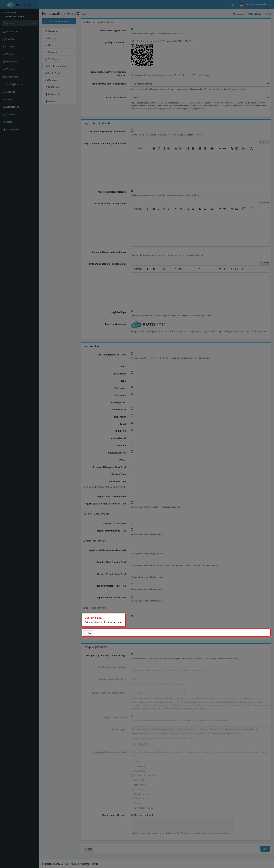The image size is (274, 868).
Task: Open Normal heading dropdown in Terms and conditions editor
Action: point(141,269)
